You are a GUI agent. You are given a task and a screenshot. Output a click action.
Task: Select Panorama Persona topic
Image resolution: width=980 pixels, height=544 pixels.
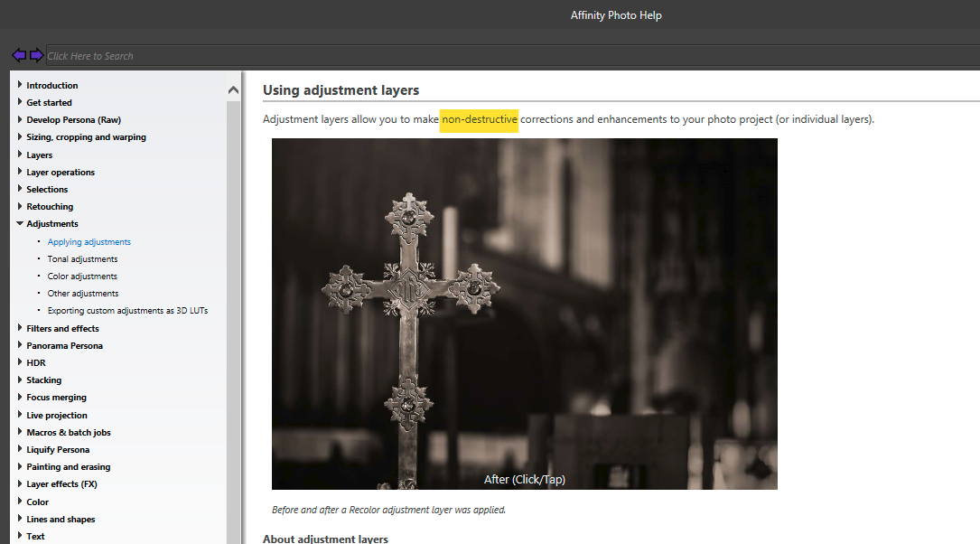point(64,346)
